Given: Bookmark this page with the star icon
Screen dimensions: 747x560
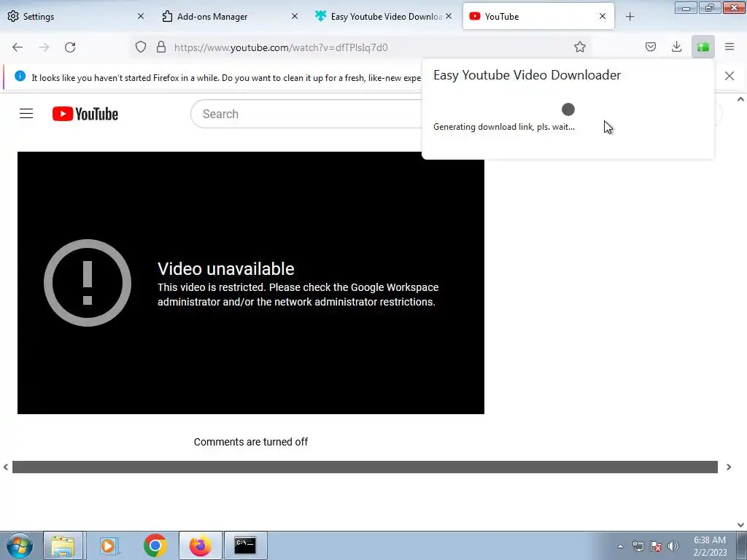Looking at the screenshot, I should [580, 47].
